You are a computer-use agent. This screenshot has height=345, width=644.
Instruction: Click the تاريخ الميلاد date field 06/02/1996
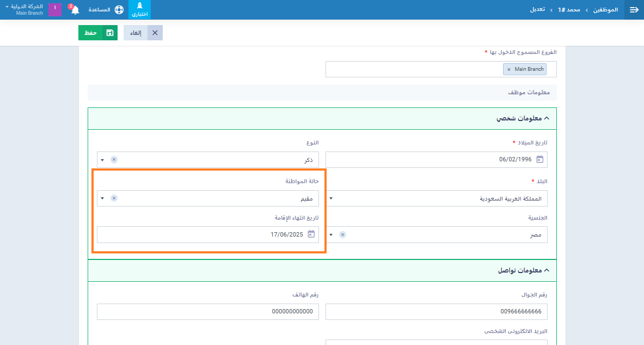(x=437, y=160)
